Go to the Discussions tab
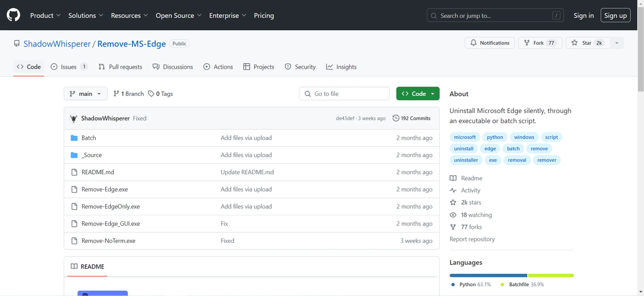644x296 pixels. click(172, 67)
